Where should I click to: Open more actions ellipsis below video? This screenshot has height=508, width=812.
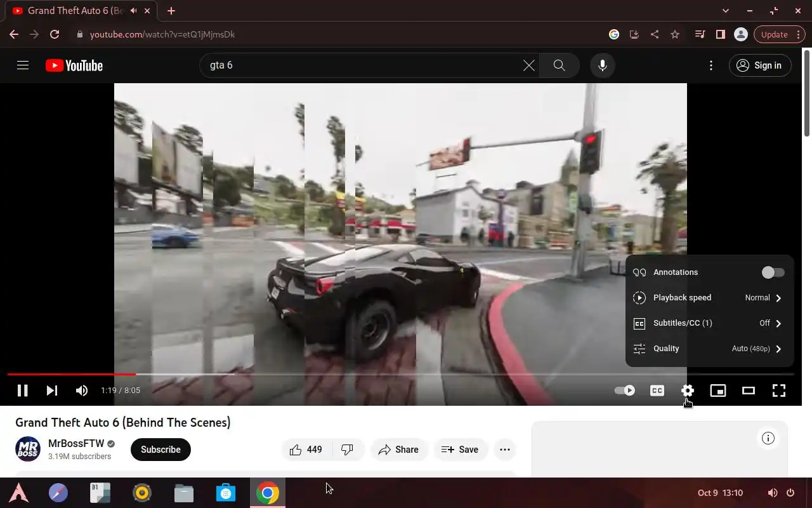click(505, 450)
